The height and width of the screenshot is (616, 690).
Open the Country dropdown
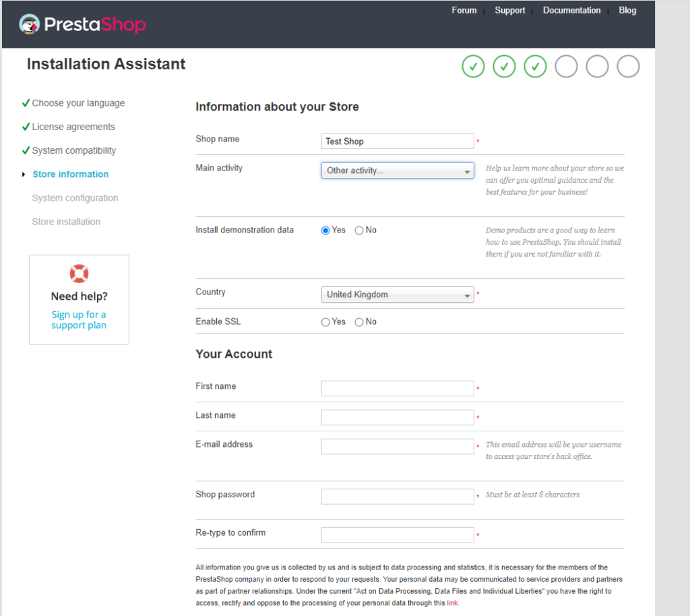(398, 295)
